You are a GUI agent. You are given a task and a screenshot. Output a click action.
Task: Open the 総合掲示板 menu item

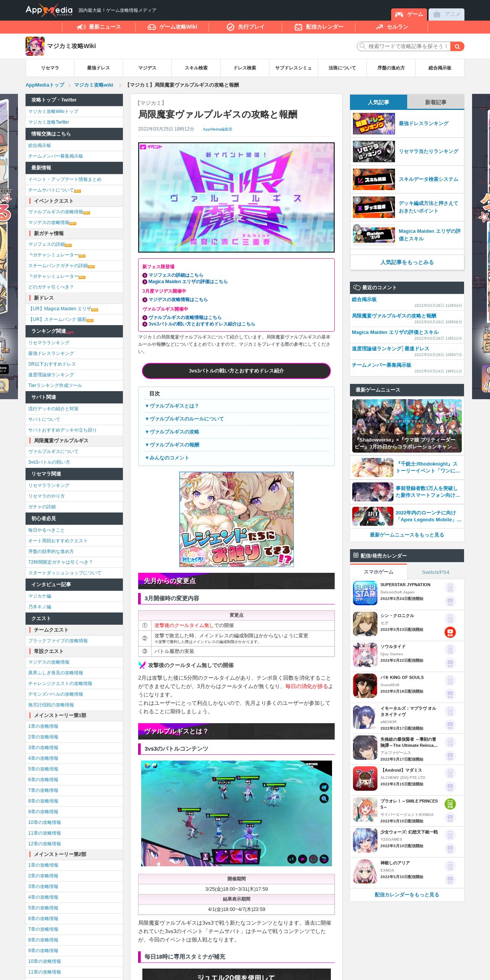coord(440,68)
